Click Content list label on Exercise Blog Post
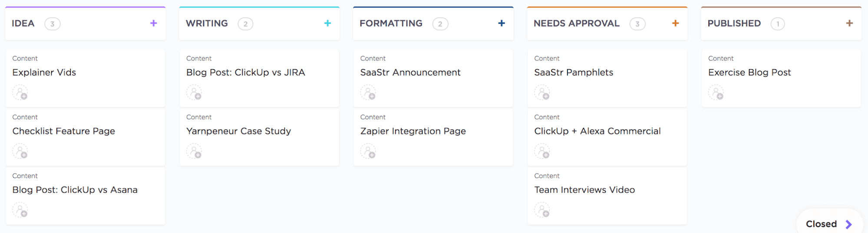The height and width of the screenshot is (233, 868). click(x=720, y=58)
